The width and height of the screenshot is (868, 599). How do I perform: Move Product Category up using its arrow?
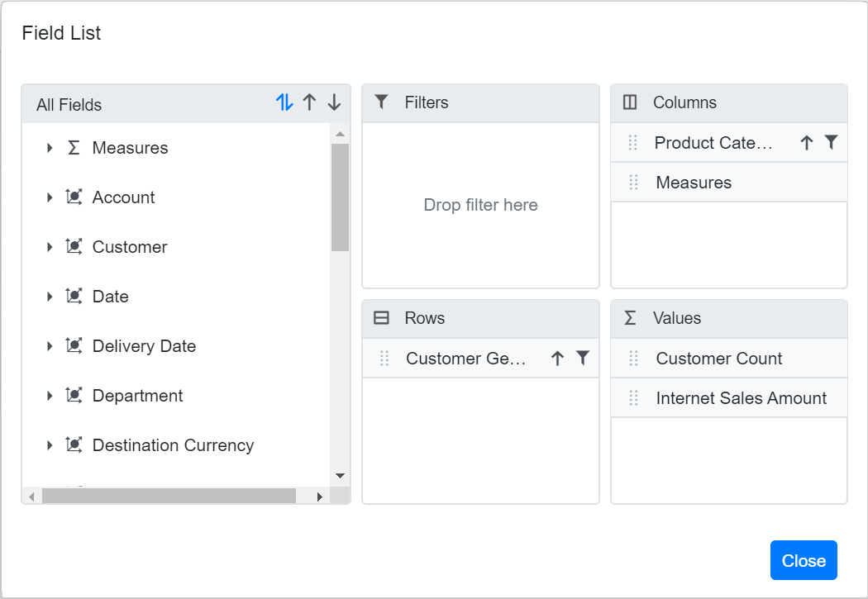[806, 142]
